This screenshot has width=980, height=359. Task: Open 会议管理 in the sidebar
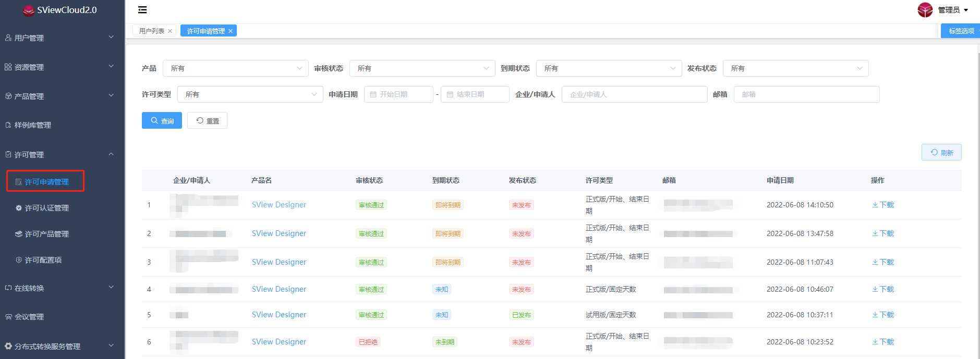[x=62, y=316]
